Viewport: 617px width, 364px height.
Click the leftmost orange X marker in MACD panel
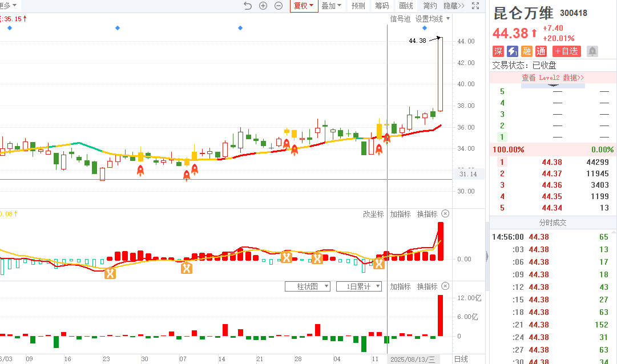point(110,273)
